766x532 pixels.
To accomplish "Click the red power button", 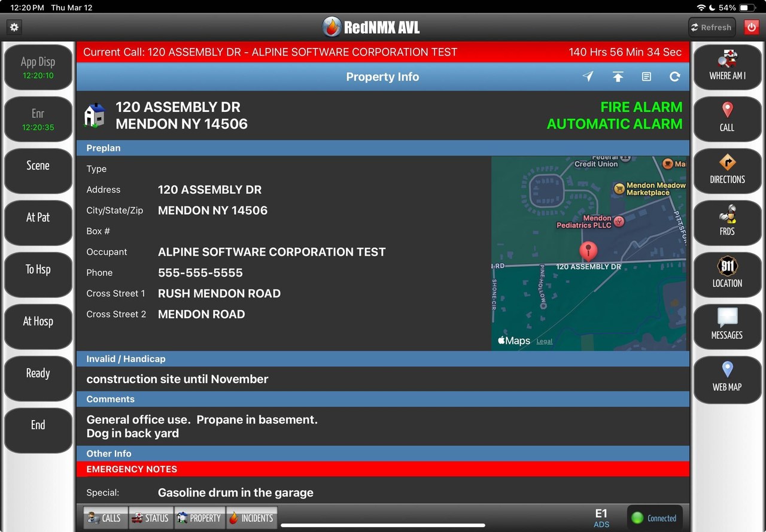I will click(751, 27).
